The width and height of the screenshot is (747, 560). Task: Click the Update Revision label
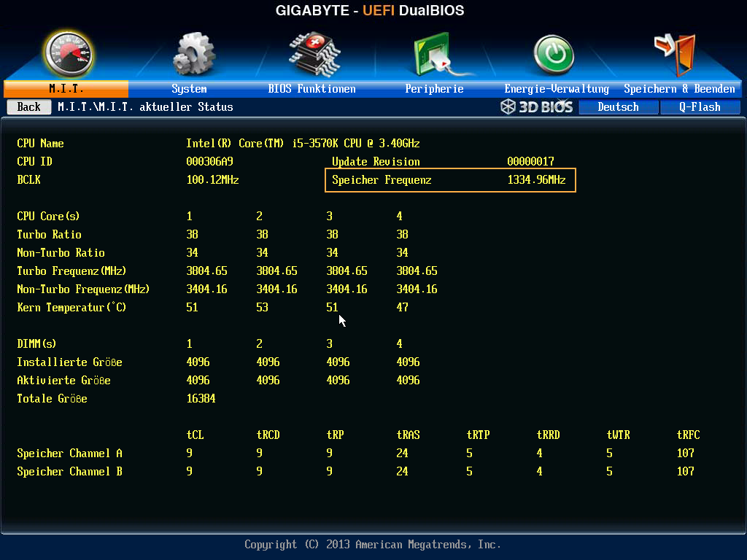tap(376, 161)
